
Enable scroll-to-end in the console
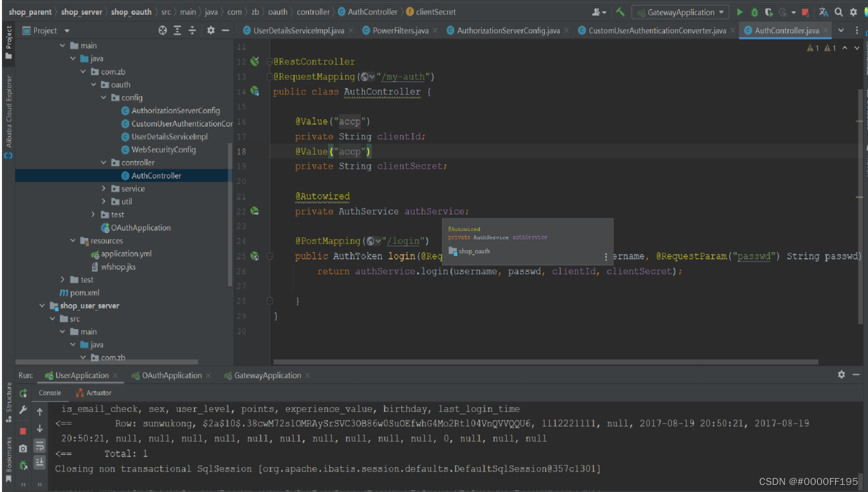[x=39, y=462]
